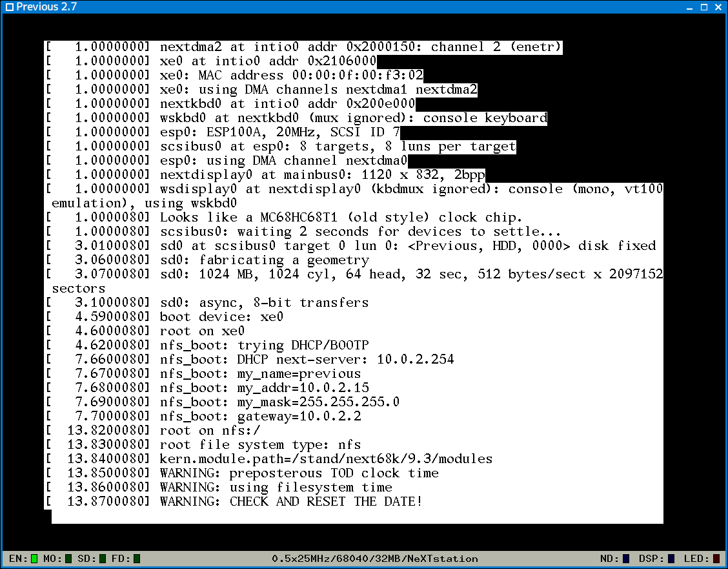Click the line scsibus0 at esp0: 8 targets
Viewport: 728px width, 569px height.
pos(281,147)
